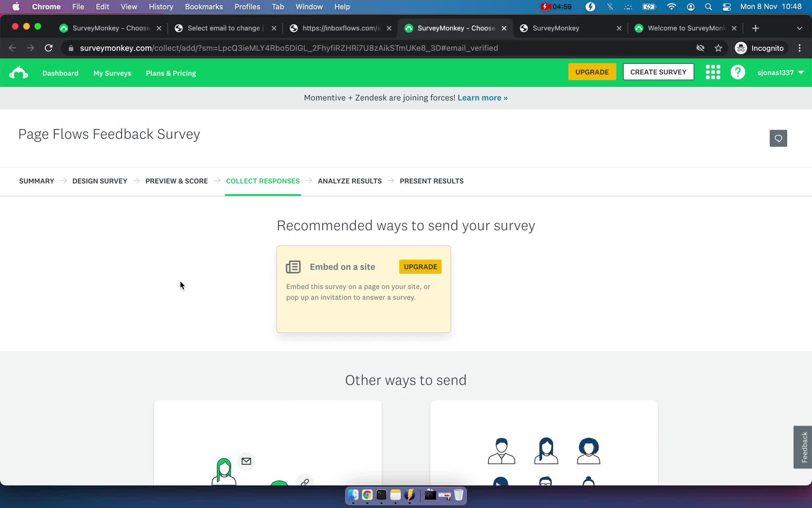Click Learn more about Momentive and Zendesk
The height and width of the screenshot is (508, 812).
click(481, 98)
